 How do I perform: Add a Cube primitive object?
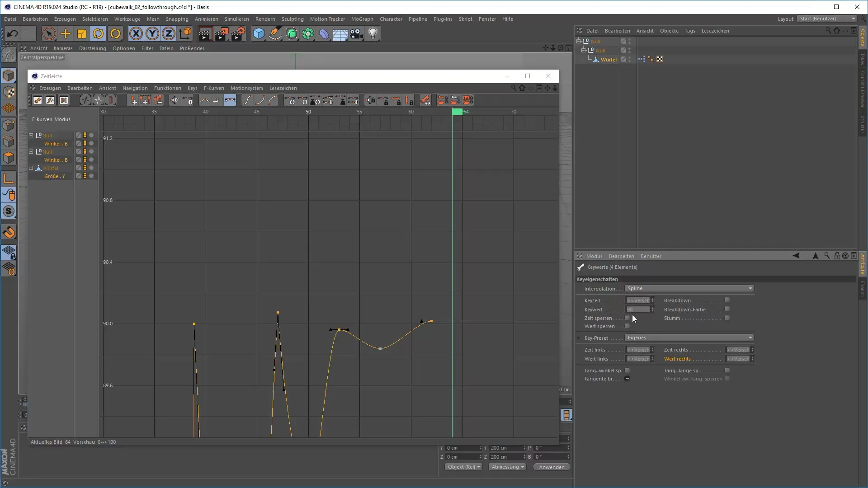click(x=259, y=33)
